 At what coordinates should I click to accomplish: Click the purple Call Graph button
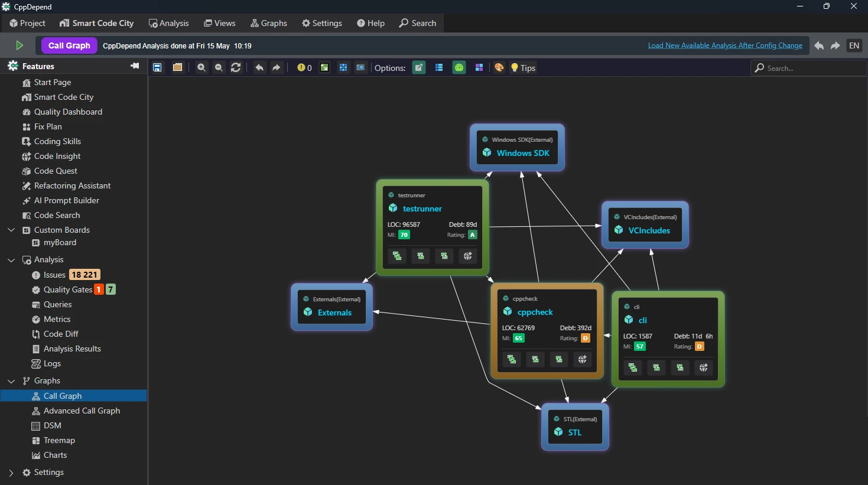(x=69, y=45)
